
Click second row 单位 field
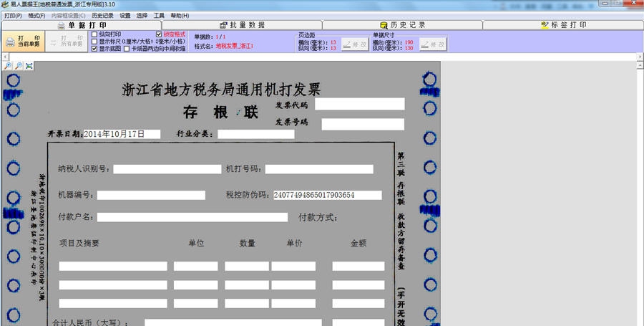coord(195,285)
